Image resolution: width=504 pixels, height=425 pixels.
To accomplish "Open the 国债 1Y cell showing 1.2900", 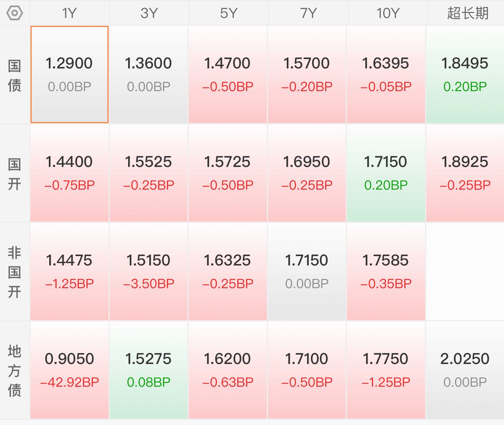I will click(x=70, y=75).
